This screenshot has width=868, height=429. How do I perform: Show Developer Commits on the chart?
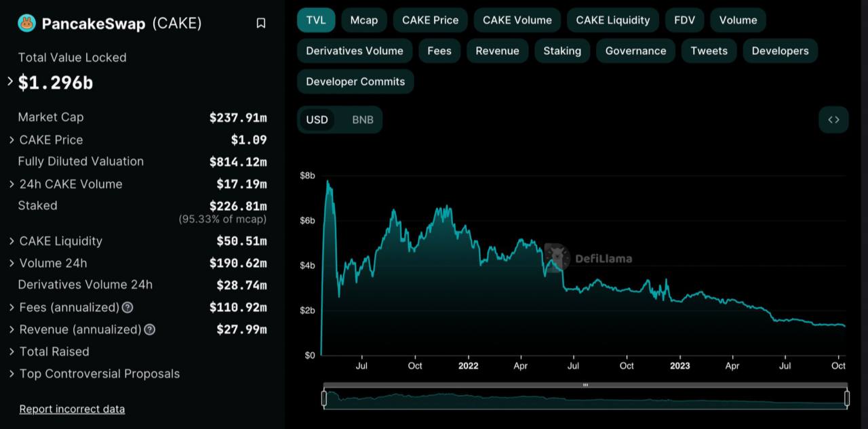(x=355, y=82)
